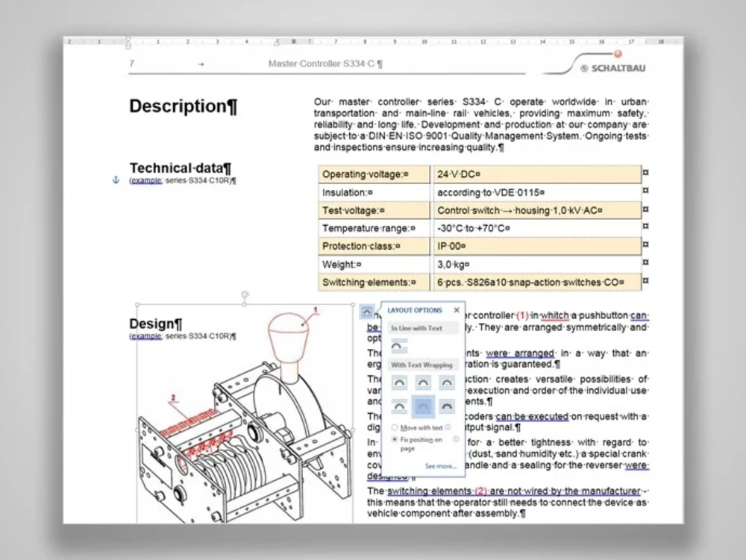Click the Insulation: table cell
The height and width of the screenshot is (560, 746).
point(374,192)
